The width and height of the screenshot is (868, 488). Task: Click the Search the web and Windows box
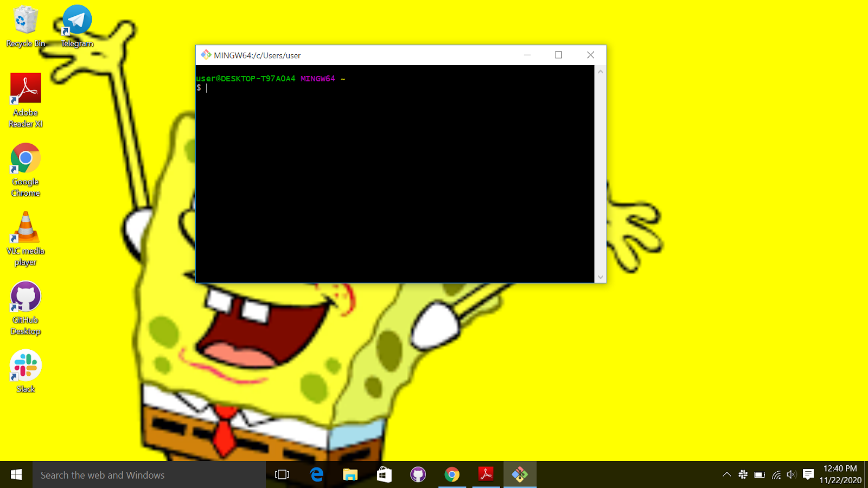[x=149, y=475]
